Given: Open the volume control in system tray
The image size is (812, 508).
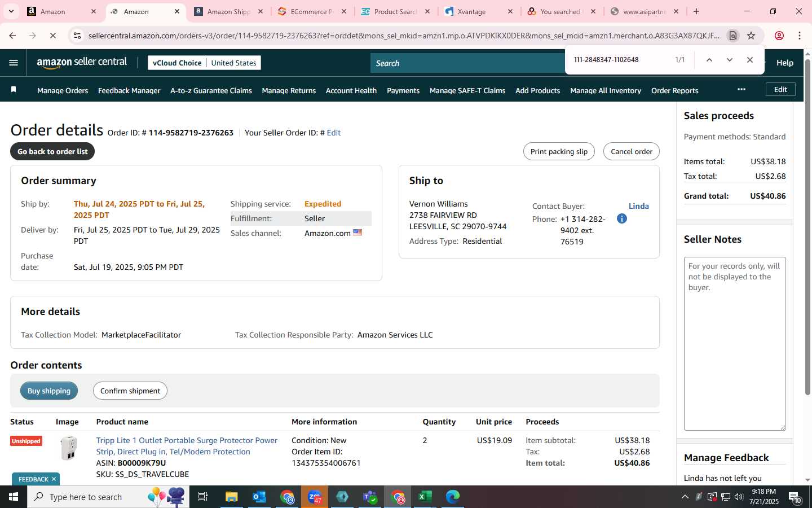Looking at the screenshot, I should [739, 497].
